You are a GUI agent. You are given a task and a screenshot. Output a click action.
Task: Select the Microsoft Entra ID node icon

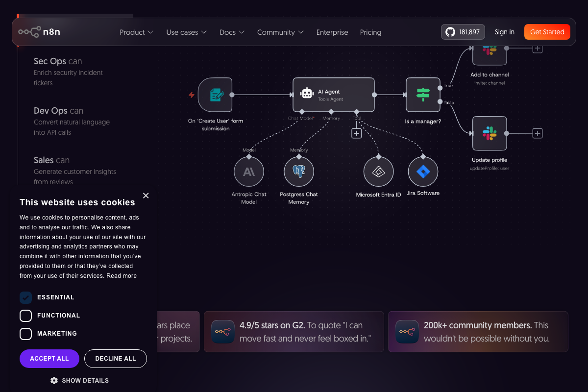click(x=378, y=171)
